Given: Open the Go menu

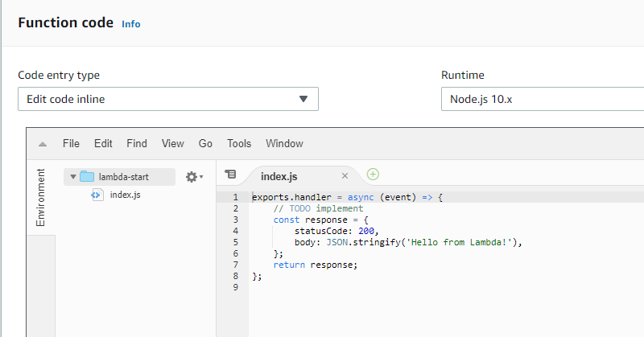Looking at the screenshot, I should (205, 144).
